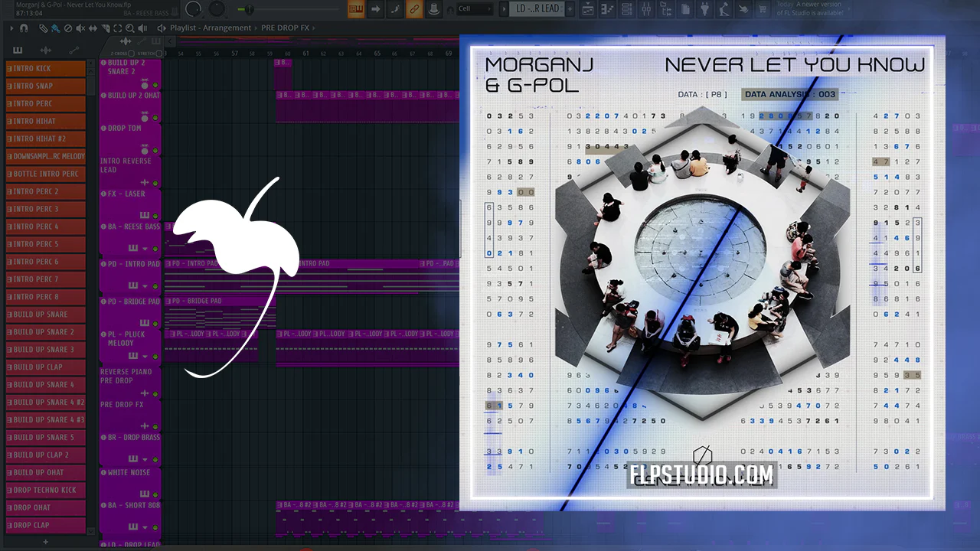Image resolution: width=980 pixels, height=551 pixels.
Task: Mute the PD - INTRO PAD track
Action: click(155, 285)
